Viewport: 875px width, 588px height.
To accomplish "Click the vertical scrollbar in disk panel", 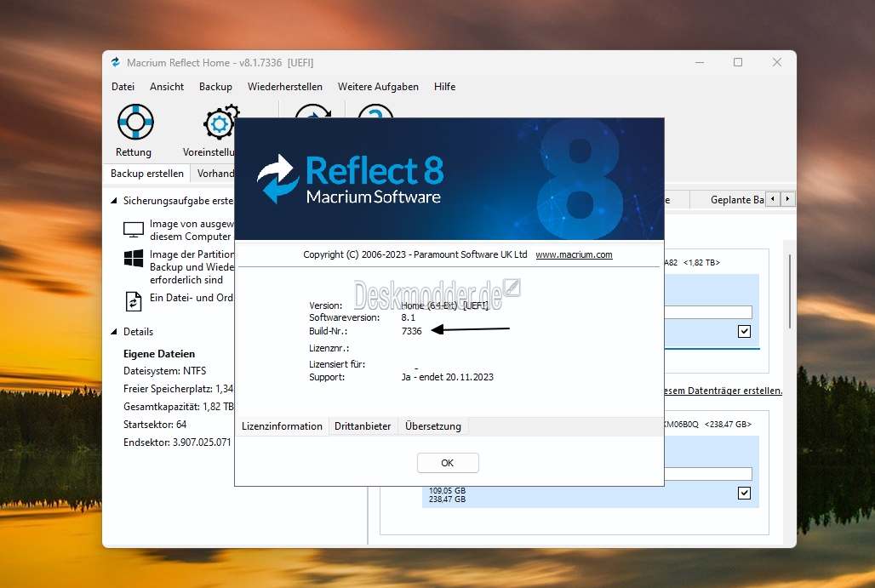I will tap(790, 291).
